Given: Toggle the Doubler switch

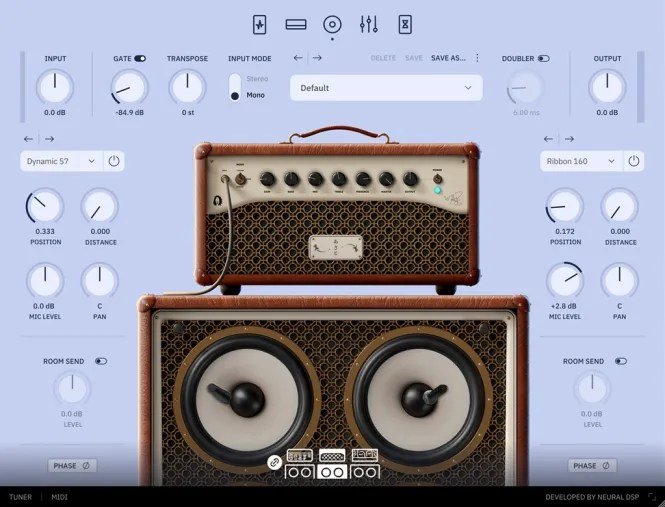Looking at the screenshot, I should pos(543,59).
